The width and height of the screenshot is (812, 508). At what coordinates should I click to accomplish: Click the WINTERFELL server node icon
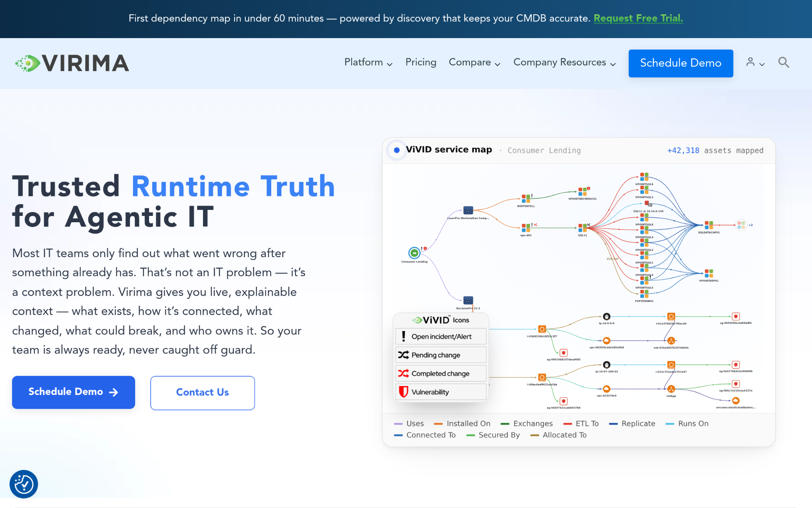(x=526, y=198)
